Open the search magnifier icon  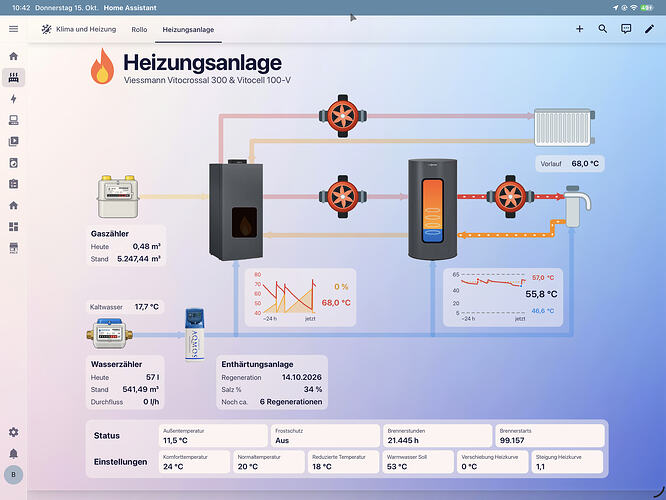point(602,29)
